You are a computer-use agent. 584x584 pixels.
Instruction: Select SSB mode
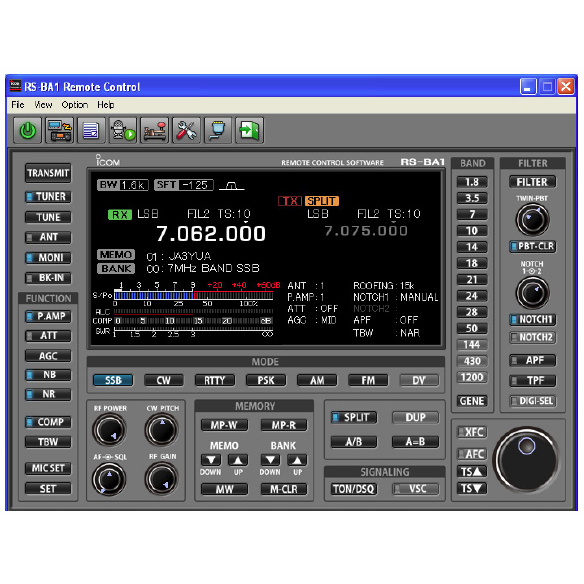[x=113, y=380]
